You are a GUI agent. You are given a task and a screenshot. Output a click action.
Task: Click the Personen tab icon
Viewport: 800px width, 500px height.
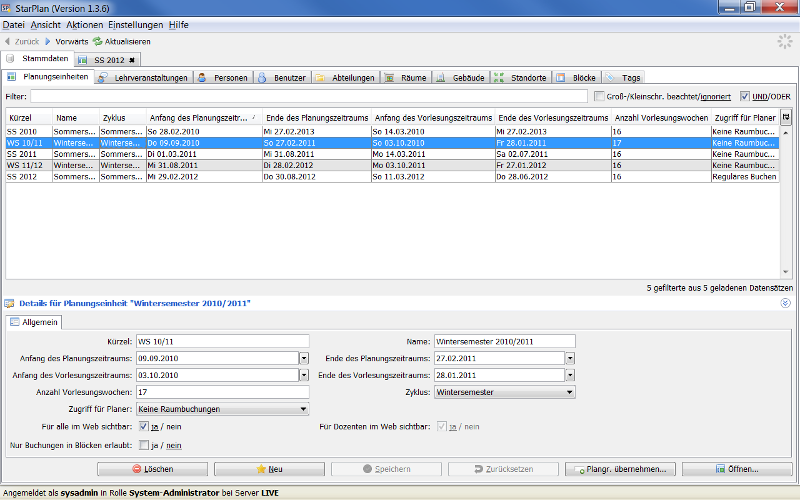click(x=202, y=78)
